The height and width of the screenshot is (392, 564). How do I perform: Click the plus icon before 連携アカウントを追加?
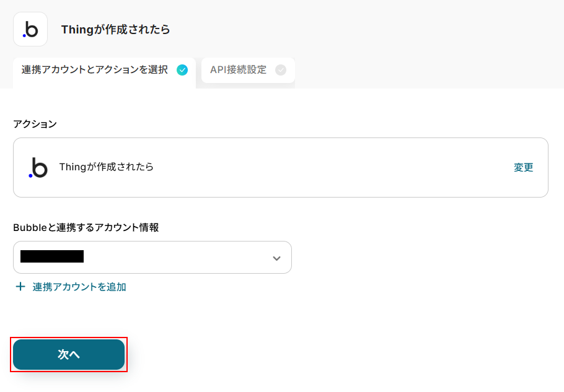(x=20, y=287)
